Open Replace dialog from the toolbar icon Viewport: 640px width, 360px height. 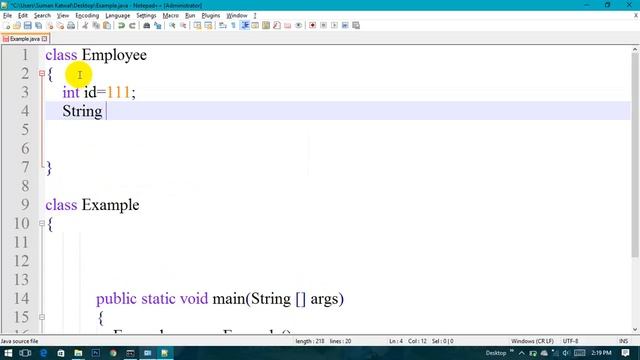pyautogui.click(x=158, y=25)
